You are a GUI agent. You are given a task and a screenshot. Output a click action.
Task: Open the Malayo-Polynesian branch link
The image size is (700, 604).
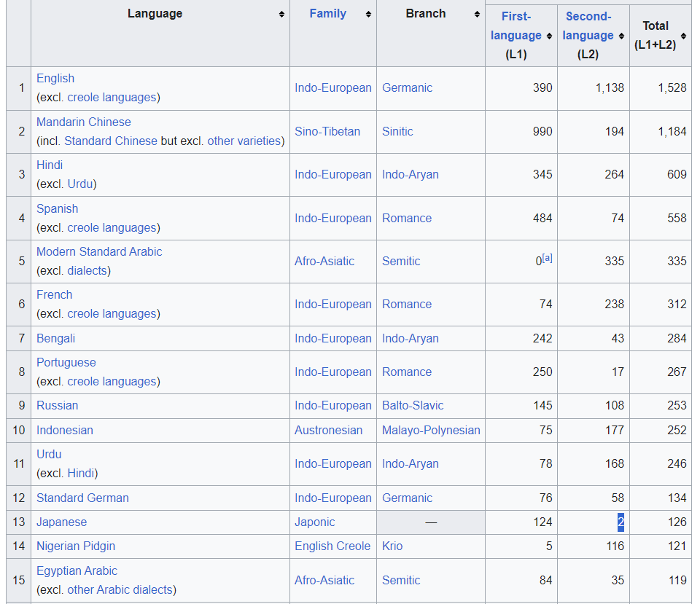pos(431,431)
